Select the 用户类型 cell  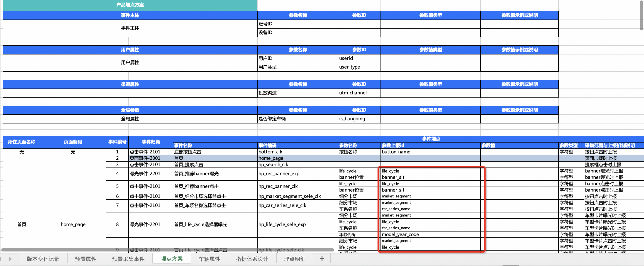(x=298, y=67)
